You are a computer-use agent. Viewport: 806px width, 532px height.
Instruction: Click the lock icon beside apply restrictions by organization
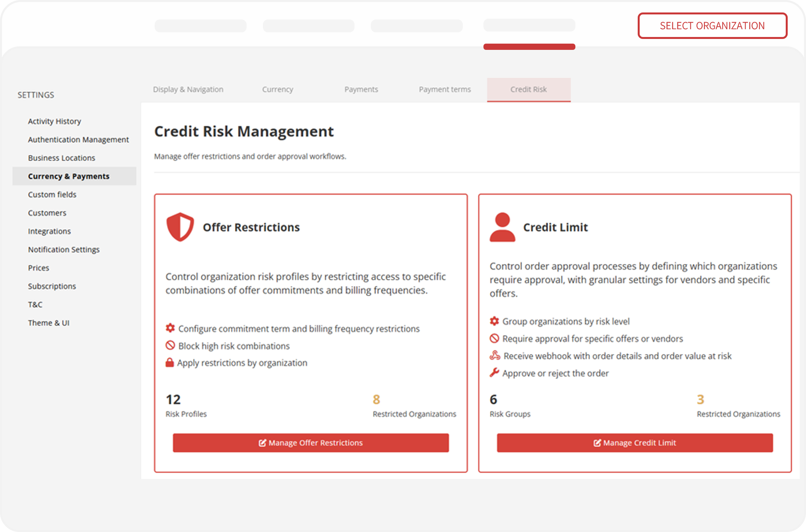[169, 363]
